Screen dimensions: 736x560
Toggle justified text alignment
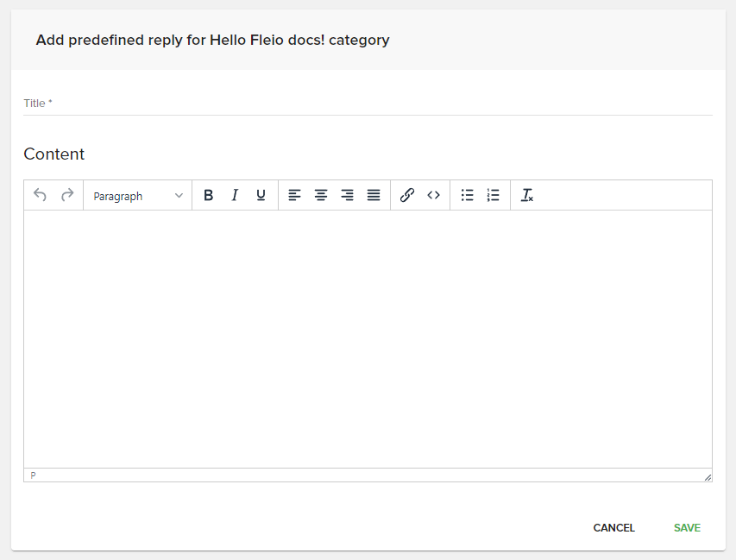[x=373, y=195]
